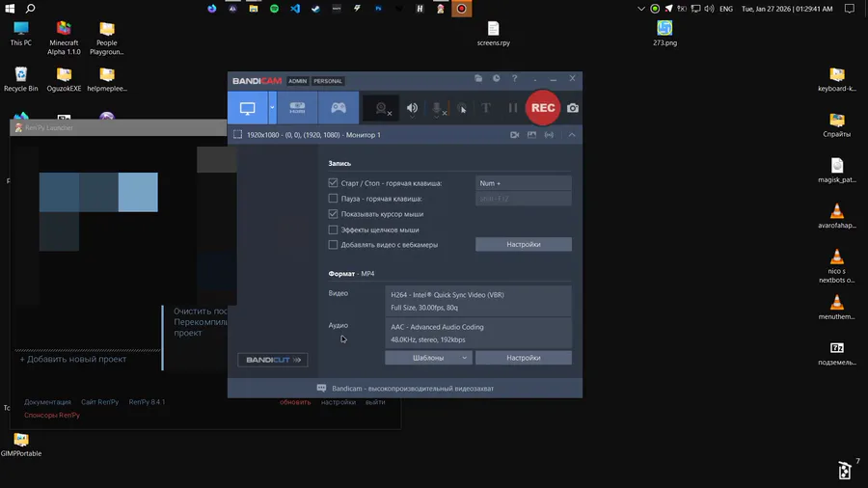Click video camera icon in status bar
This screenshot has height=488, width=868.
tap(514, 134)
